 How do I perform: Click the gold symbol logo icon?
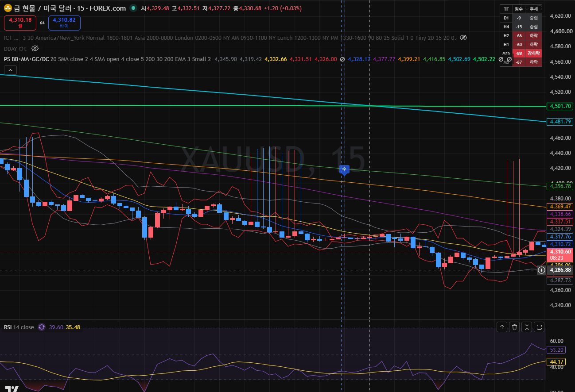coord(8,8)
